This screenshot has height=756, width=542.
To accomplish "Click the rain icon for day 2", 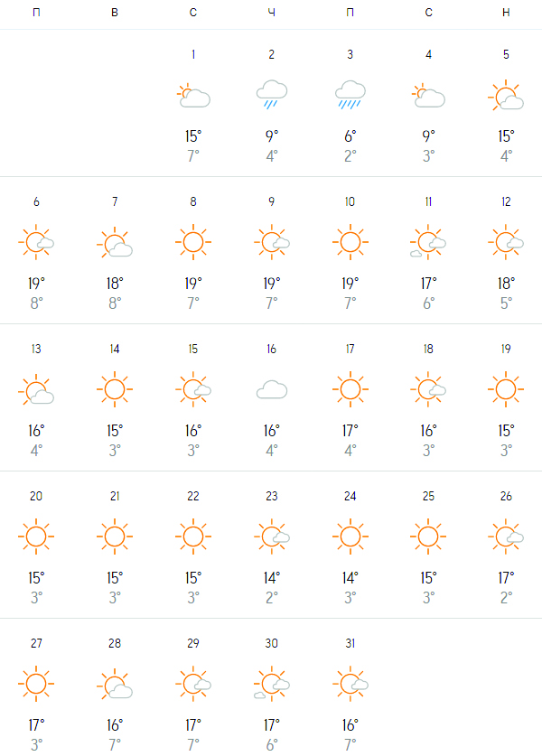I will (272, 95).
